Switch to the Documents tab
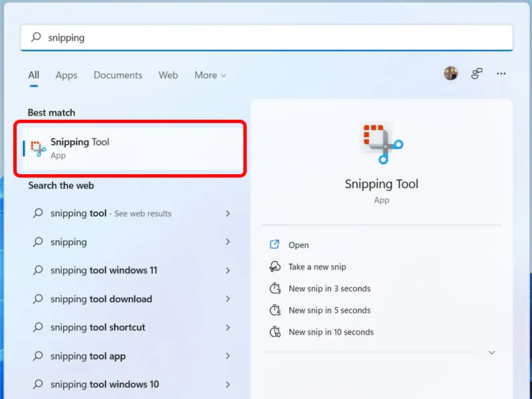The height and width of the screenshot is (399, 532). click(x=118, y=75)
